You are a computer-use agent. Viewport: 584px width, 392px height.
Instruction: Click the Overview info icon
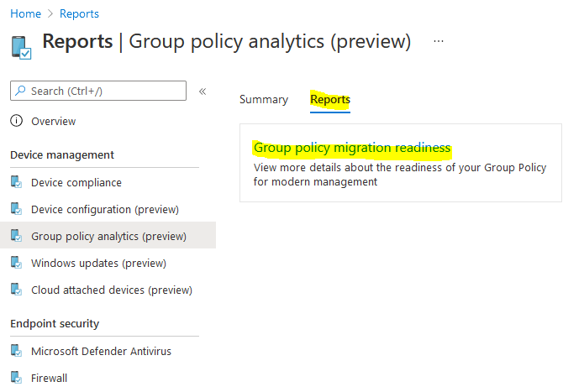coord(16,121)
